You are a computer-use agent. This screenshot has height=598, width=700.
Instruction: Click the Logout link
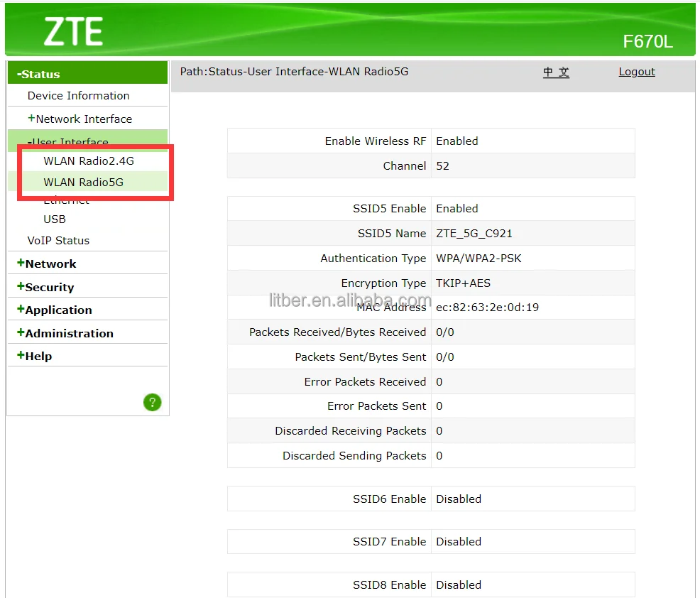637,72
